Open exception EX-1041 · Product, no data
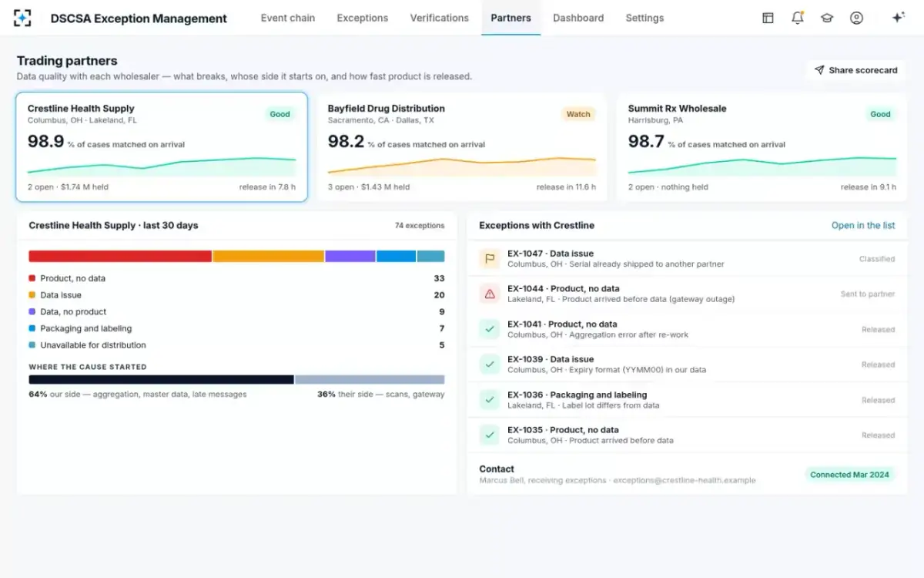The width and height of the screenshot is (924, 578). (x=688, y=329)
